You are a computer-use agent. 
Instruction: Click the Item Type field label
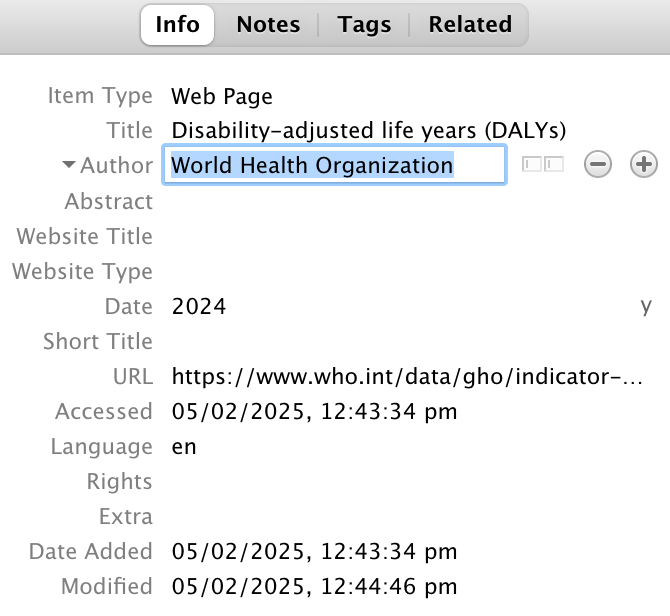(100, 96)
